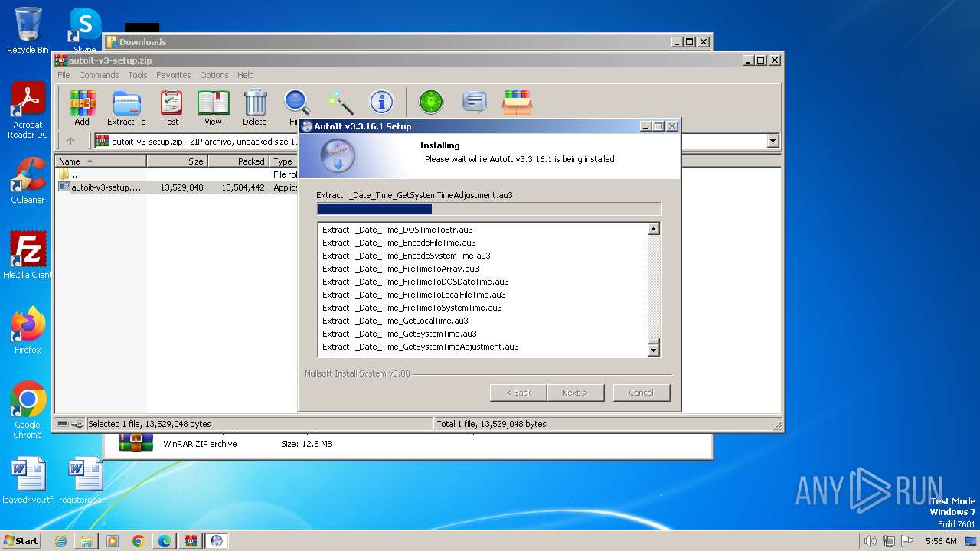This screenshot has height=551, width=980.
Task: Open Acrobat Reader DC desktop icon
Action: (x=28, y=110)
